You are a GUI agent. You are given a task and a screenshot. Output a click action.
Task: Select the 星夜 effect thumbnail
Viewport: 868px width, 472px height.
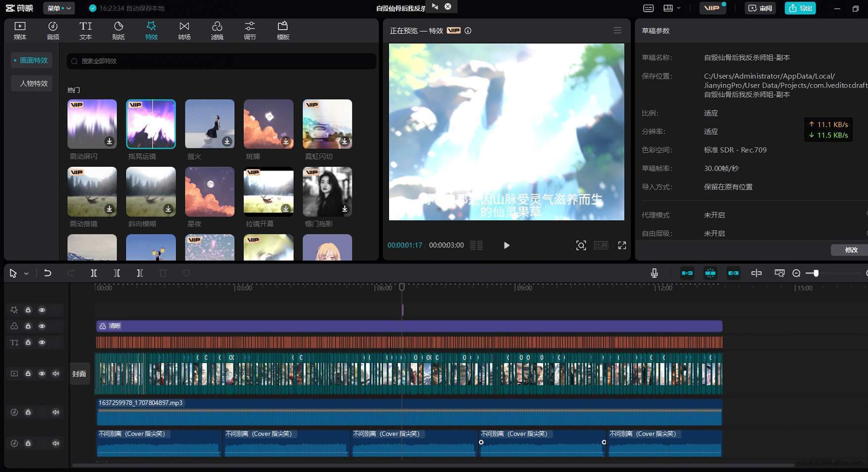(210, 191)
